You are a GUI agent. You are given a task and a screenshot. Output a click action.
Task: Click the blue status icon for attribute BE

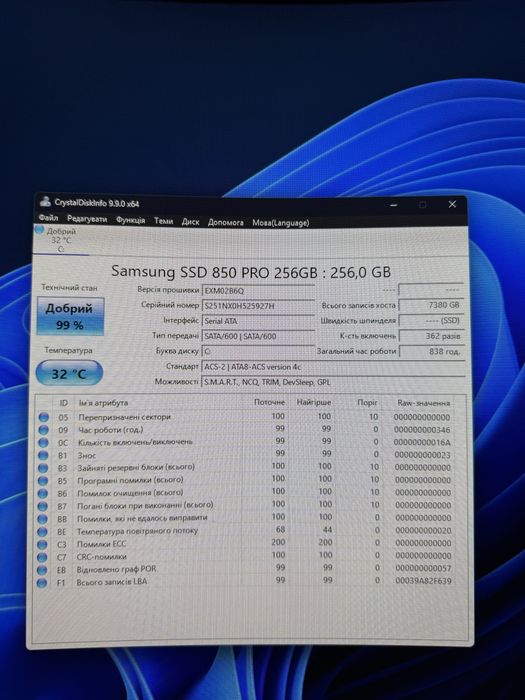(42, 532)
